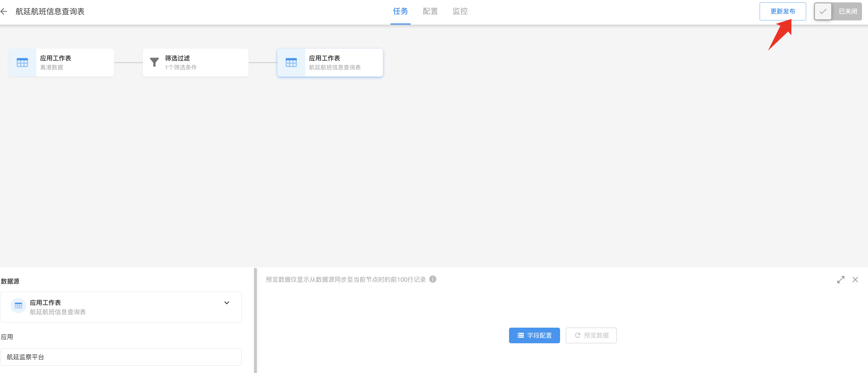Switch to the 任务 tab
Image resolution: width=868 pixels, height=373 pixels.
tap(400, 11)
